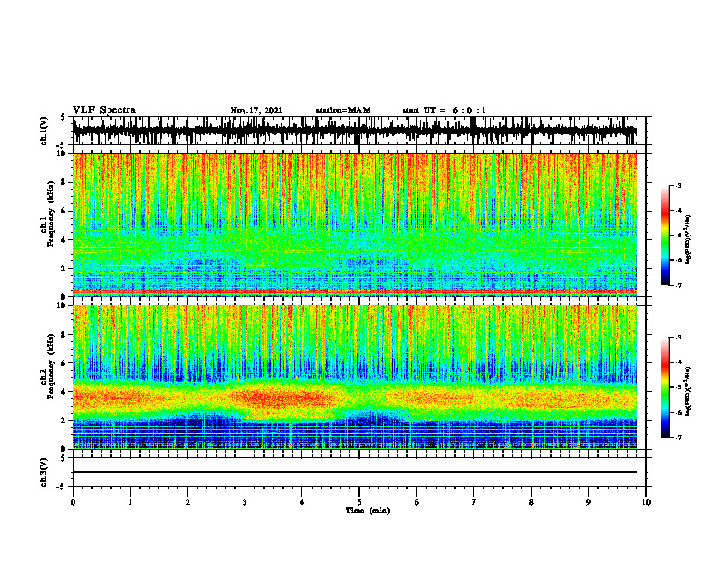Click time axis tick label "3"
The height and width of the screenshot is (563, 728).
pos(245,502)
